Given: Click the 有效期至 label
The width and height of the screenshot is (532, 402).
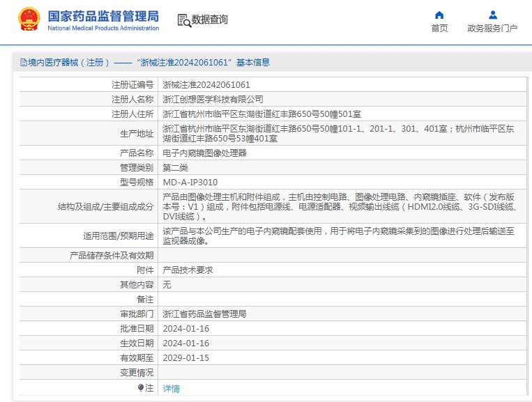Looking at the screenshot, I should point(137,358).
